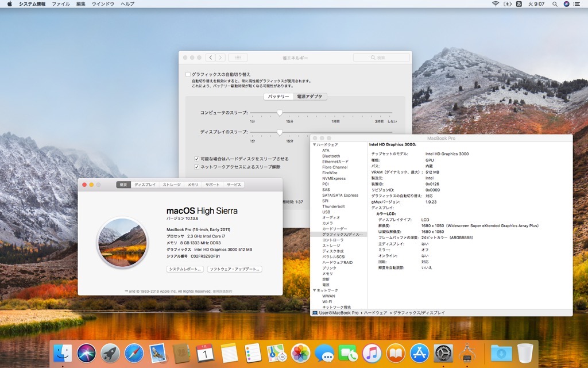This screenshot has height=368, width=588.
Task: Open 編集 menu in menu bar
Action: (80, 4)
